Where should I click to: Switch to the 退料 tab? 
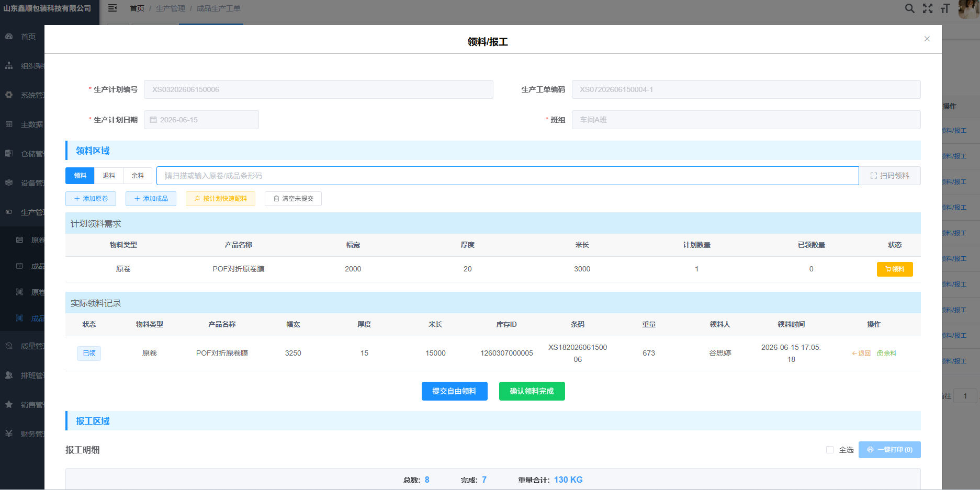109,176
